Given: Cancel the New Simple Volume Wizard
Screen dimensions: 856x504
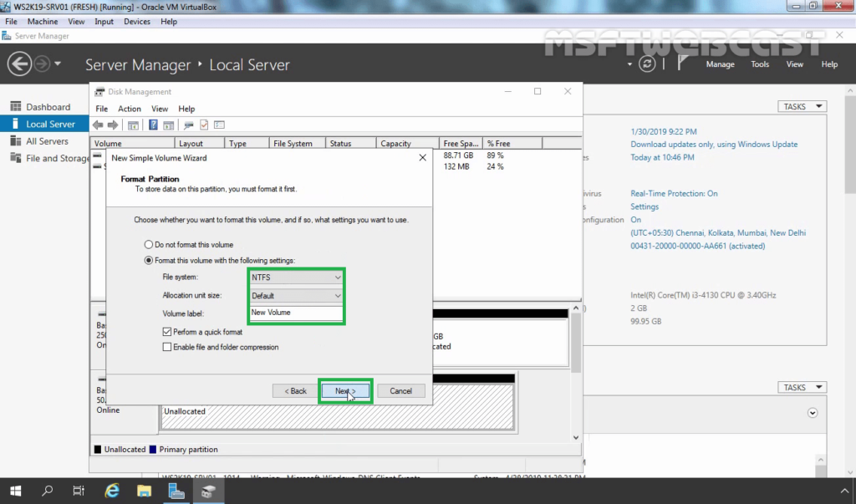Looking at the screenshot, I should (x=400, y=391).
